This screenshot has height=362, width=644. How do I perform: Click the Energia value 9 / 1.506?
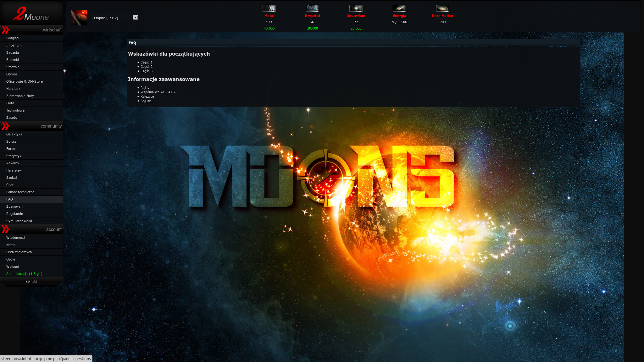tap(399, 22)
